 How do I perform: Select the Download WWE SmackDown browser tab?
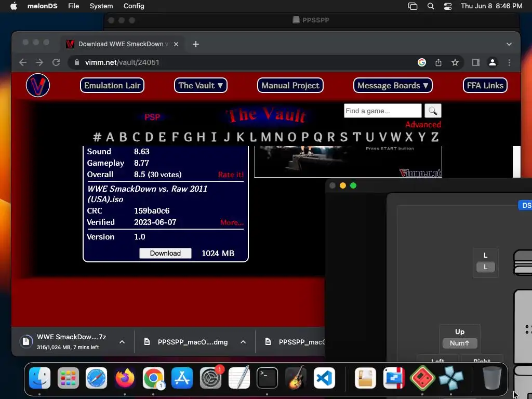[x=123, y=44]
